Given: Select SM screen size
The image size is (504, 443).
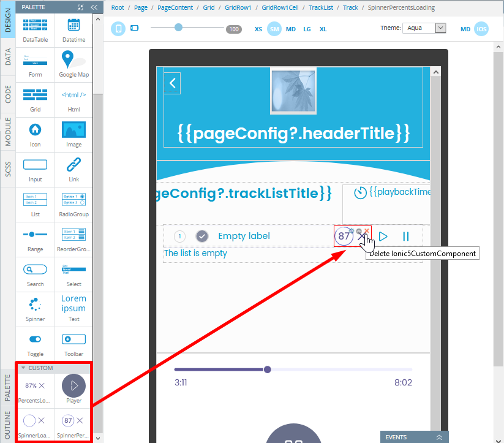Looking at the screenshot, I should click(274, 29).
